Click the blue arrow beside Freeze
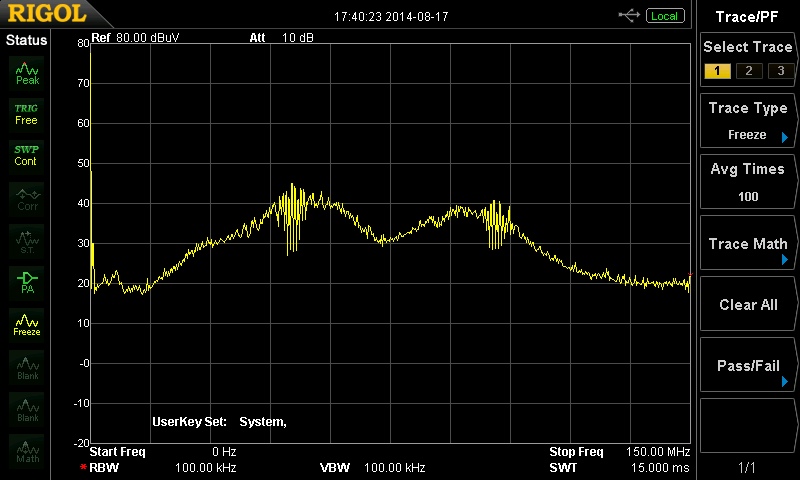800x480 pixels. (785, 137)
